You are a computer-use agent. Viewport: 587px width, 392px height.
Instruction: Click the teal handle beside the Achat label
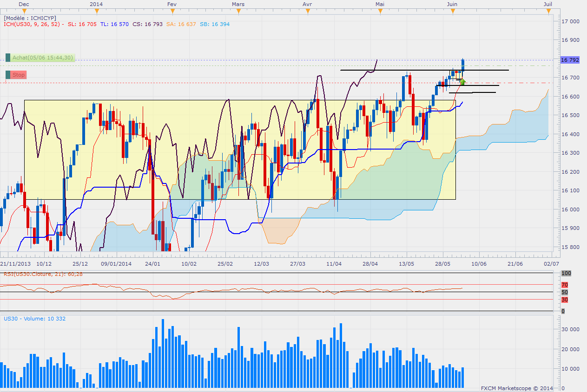8,58
